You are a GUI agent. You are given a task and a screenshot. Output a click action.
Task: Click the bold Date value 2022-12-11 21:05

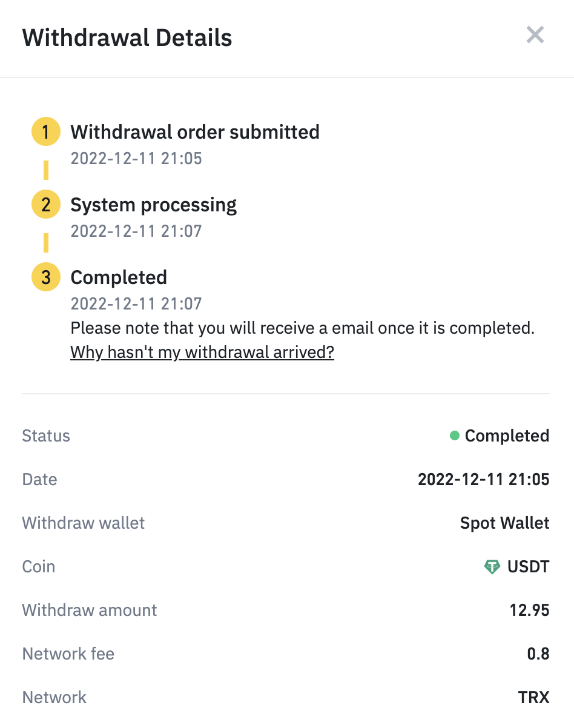(484, 480)
